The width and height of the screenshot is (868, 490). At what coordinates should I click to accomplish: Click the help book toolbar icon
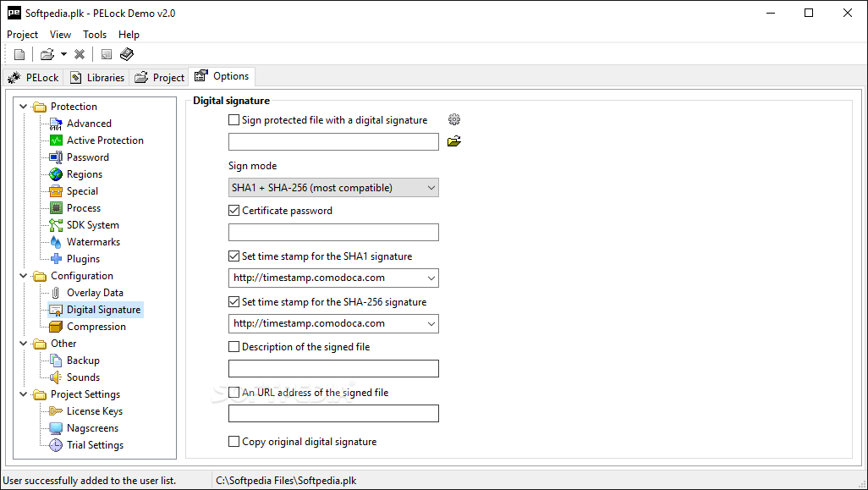click(x=127, y=54)
